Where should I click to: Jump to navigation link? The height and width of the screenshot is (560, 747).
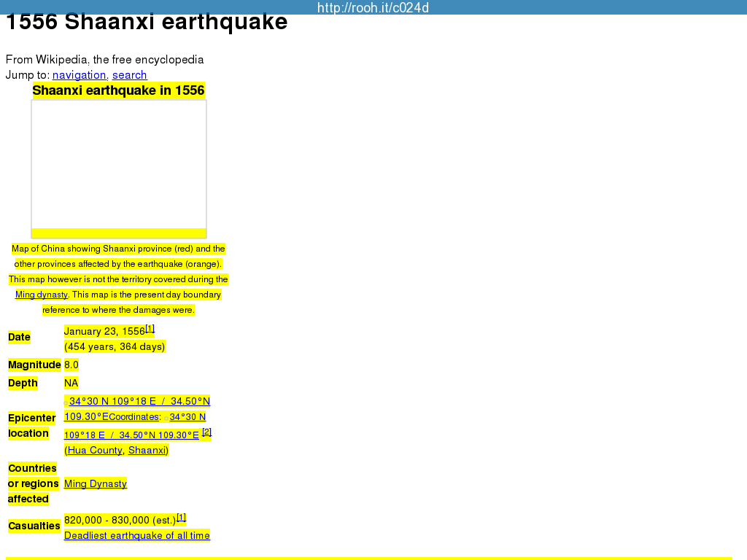(79, 75)
